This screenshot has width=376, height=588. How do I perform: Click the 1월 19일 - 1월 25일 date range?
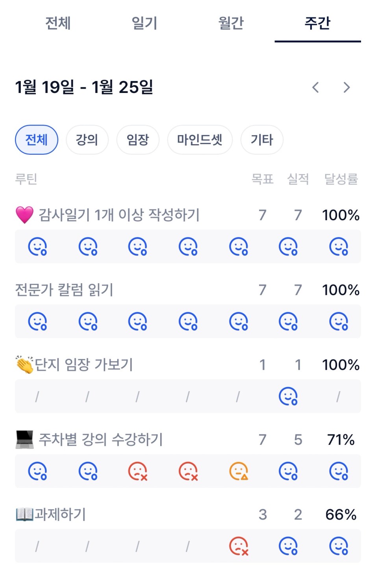click(84, 87)
